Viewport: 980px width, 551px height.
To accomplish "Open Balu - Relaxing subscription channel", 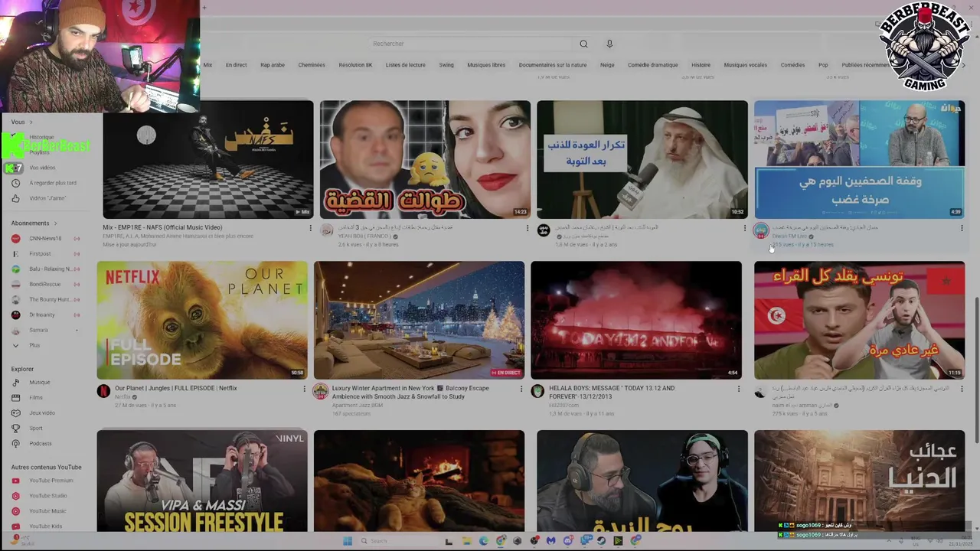I will point(46,269).
